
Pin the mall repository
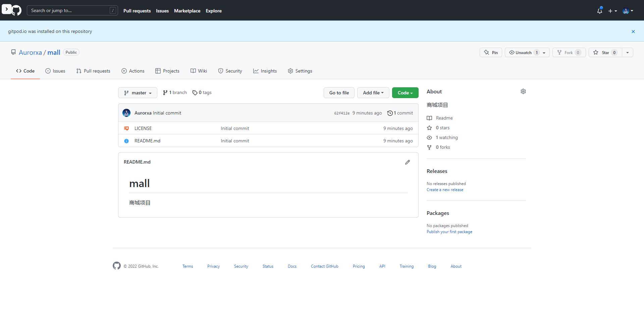pyautogui.click(x=491, y=52)
